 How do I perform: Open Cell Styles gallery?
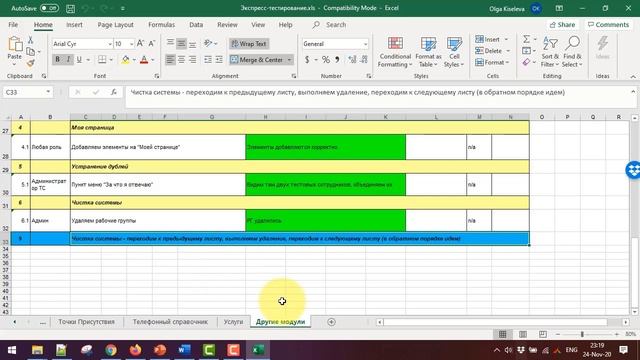(x=454, y=52)
